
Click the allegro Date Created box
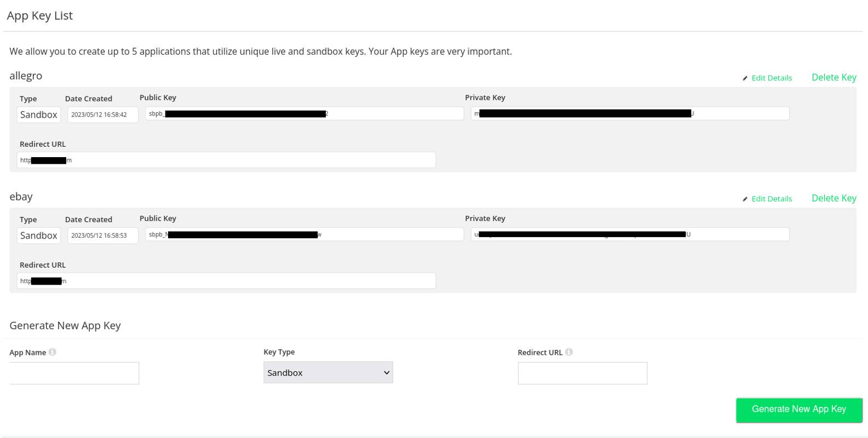[102, 114]
